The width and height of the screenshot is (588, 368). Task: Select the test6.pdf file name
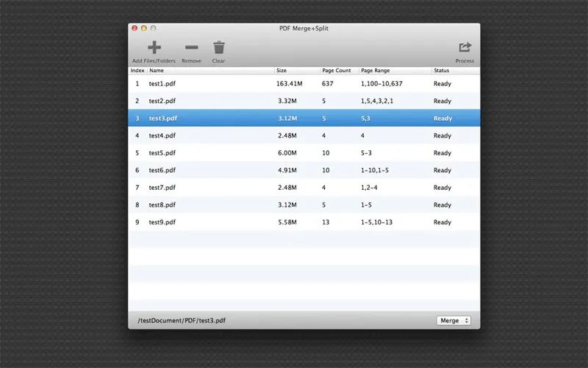162,170
